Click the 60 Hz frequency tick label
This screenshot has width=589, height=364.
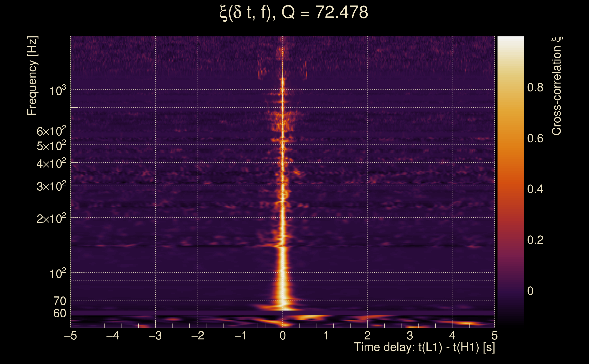pyautogui.click(x=59, y=313)
